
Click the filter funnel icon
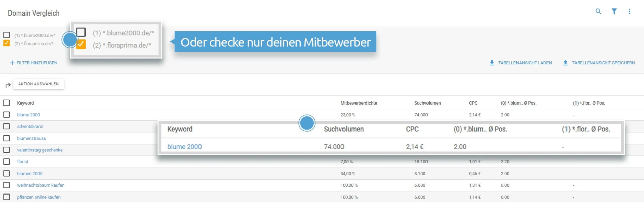tap(614, 11)
